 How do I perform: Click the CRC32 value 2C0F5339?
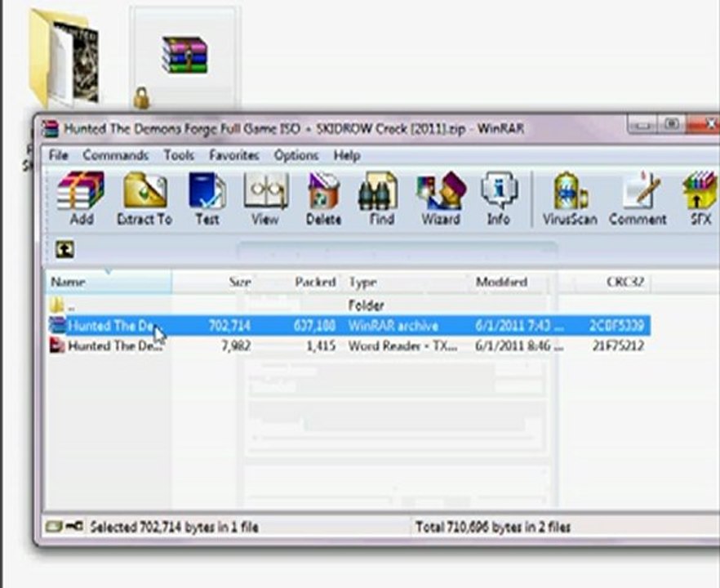pyautogui.click(x=618, y=326)
